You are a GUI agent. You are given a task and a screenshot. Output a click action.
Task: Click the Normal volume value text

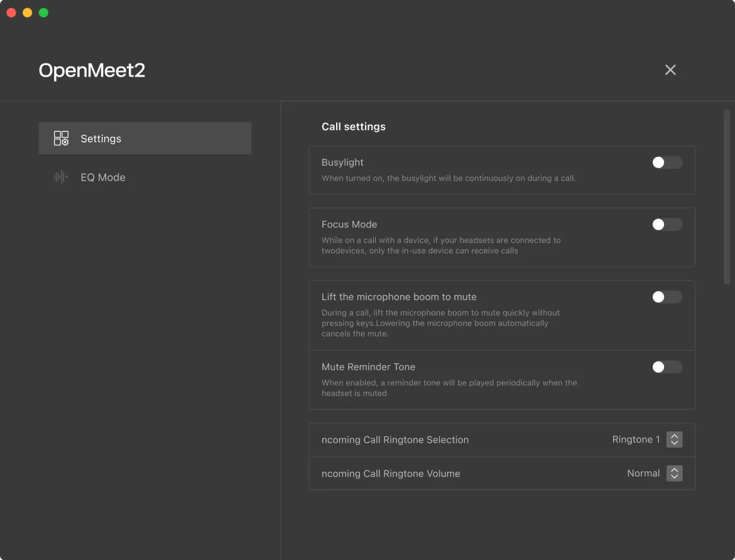pos(643,473)
